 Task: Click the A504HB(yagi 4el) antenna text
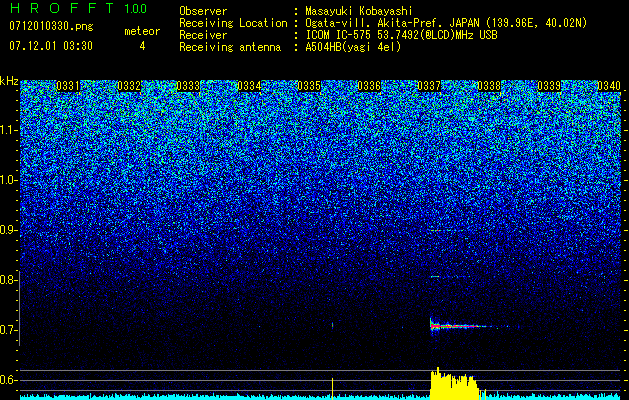[353, 47]
